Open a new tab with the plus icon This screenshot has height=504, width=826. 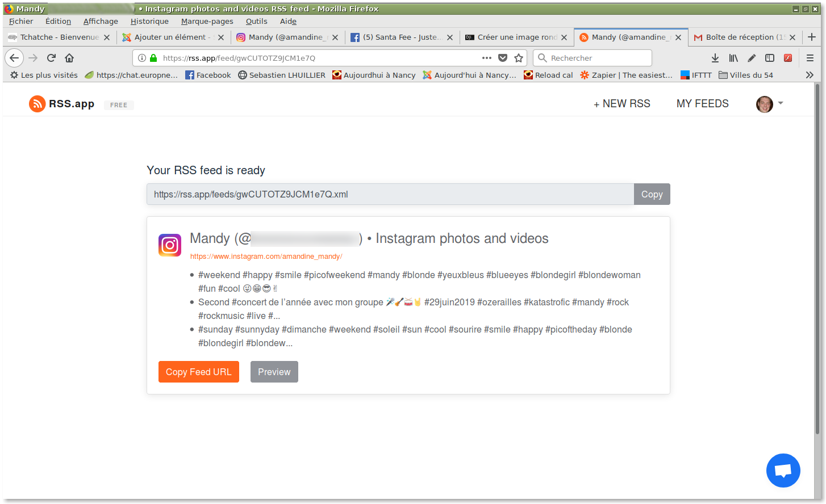click(x=812, y=37)
